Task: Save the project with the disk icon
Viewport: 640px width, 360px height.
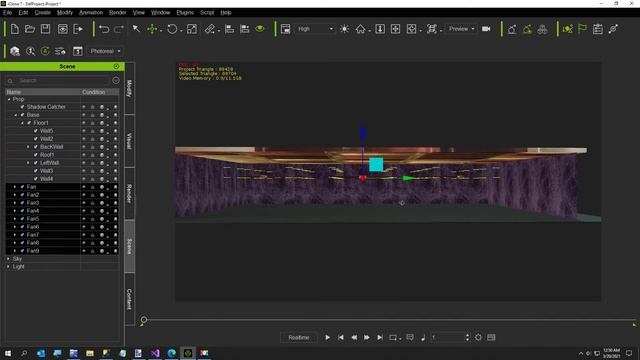Action: click(x=45, y=29)
